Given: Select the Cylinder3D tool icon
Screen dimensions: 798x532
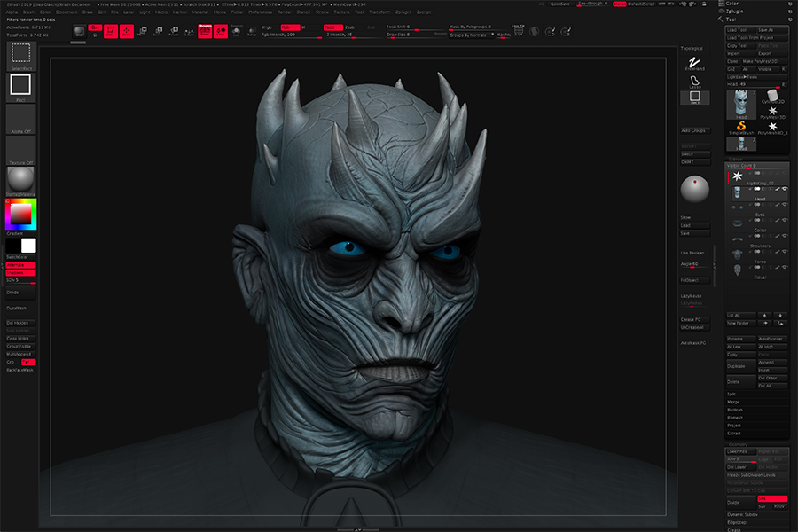Looking at the screenshot, I should (x=772, y=97).
